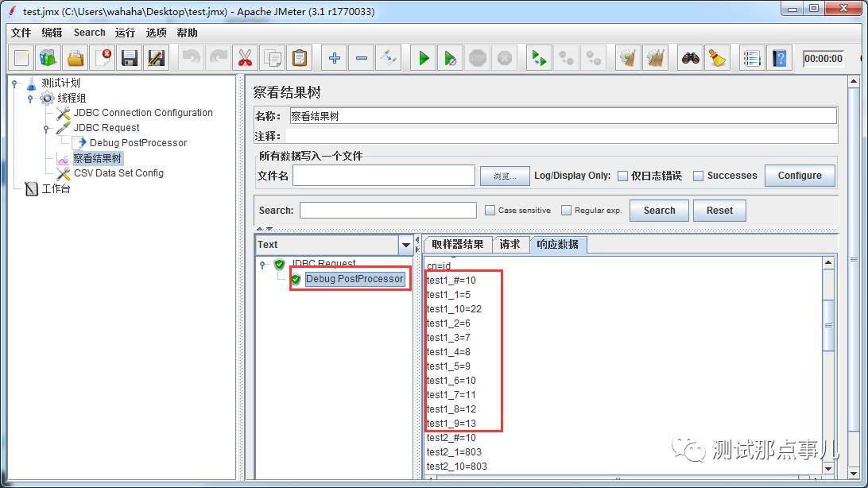The height and width of the screenshot is (488, 868).
Task: Click the 名称 text field
Action: coord(563,116)
